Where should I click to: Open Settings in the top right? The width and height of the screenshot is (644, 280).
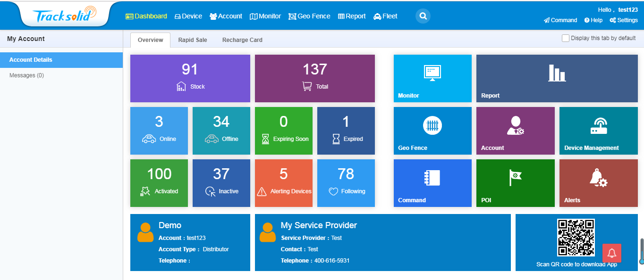(624, 20)
